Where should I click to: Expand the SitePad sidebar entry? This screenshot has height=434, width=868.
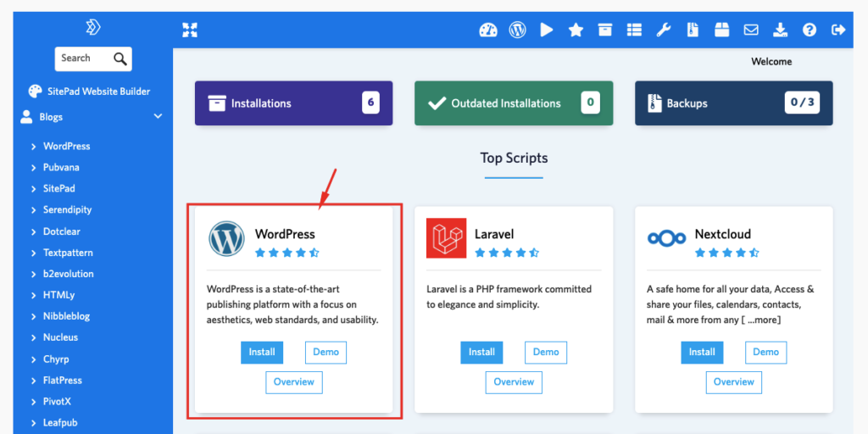(33, 189)
